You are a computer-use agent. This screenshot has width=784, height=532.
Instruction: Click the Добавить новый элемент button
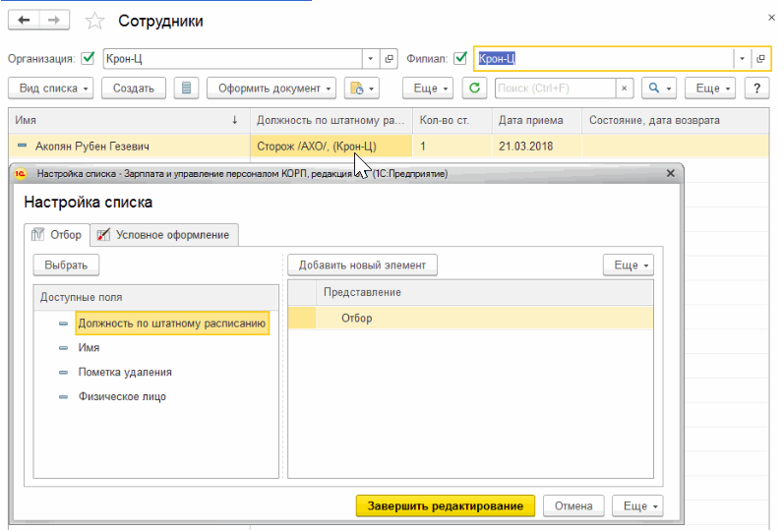[363, 265]
